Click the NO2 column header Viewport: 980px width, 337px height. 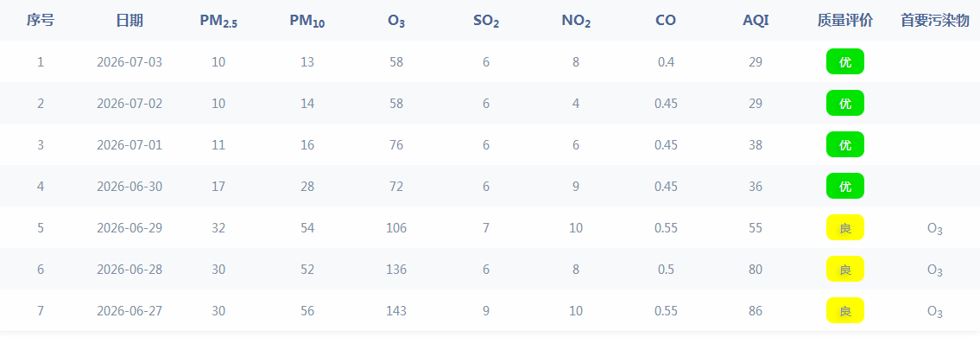coord(576,22)
